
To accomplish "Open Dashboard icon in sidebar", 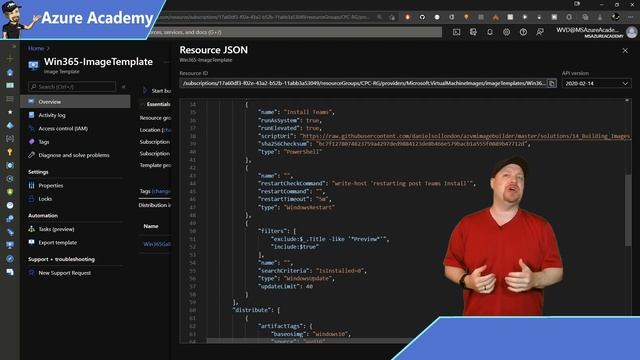I will (10, 85).
